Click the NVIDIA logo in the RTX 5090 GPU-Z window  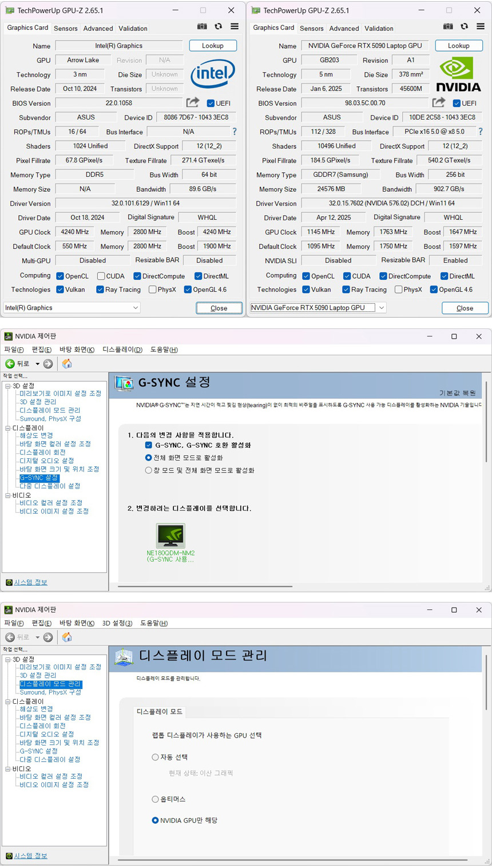(458, 75)
